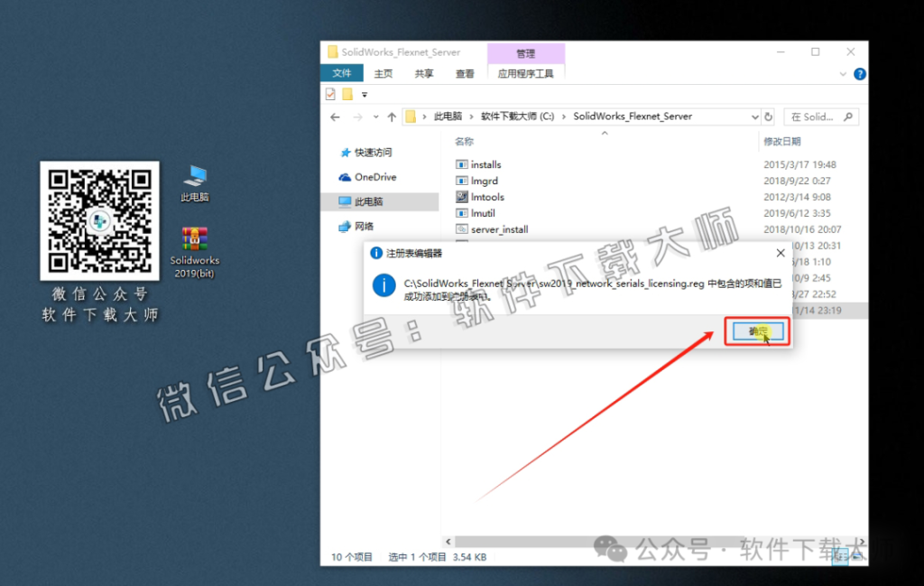Open the address bar history dropdown
This screenshot has width=924, height=586.
pos(754,116)
